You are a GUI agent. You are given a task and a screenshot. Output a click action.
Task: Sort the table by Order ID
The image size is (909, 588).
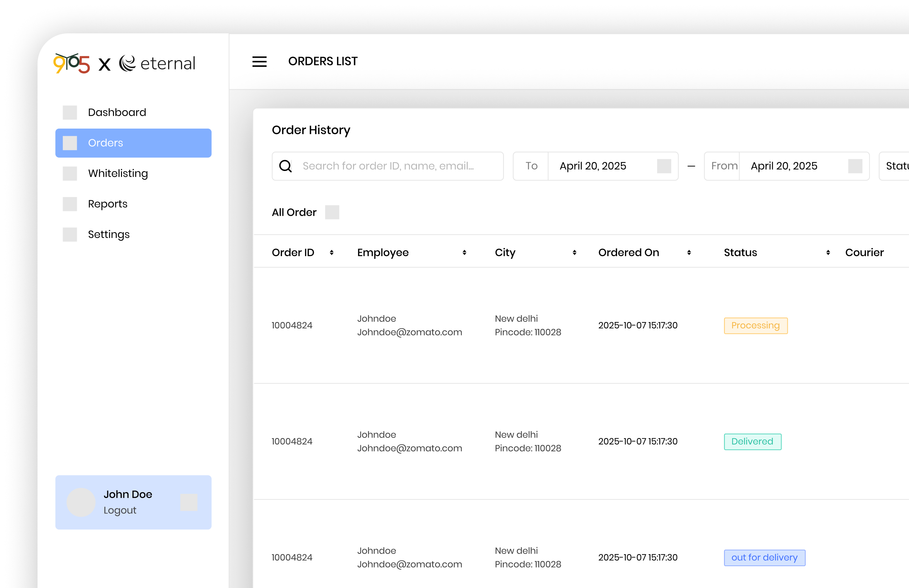331,253
